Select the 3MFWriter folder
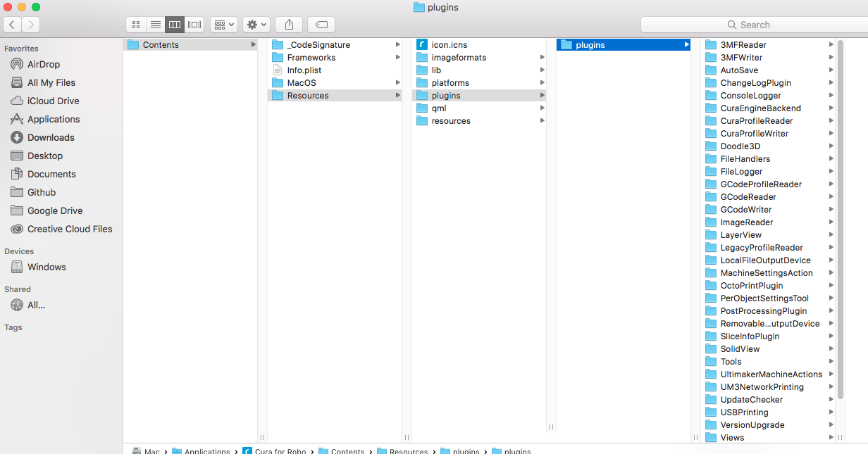 pos(769,57)
